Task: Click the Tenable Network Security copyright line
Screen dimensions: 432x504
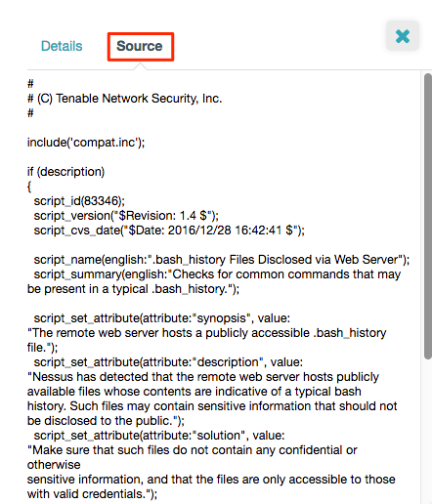Action: click(124, 99)
